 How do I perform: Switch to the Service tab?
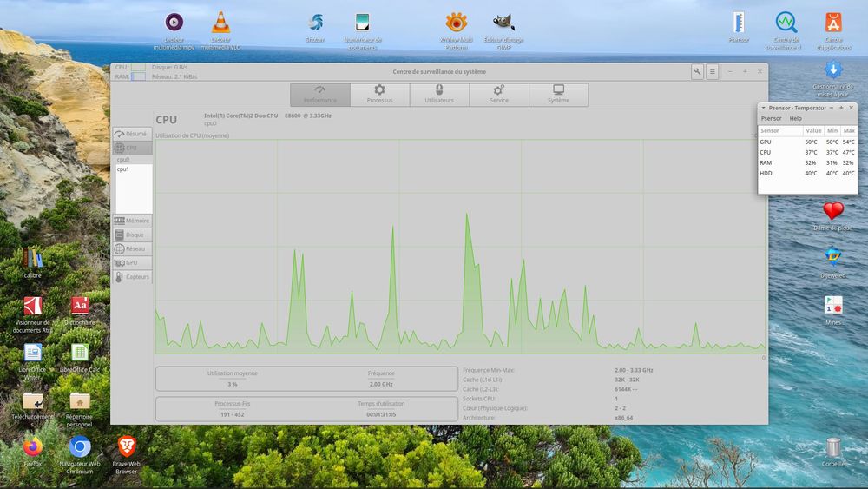499,95
